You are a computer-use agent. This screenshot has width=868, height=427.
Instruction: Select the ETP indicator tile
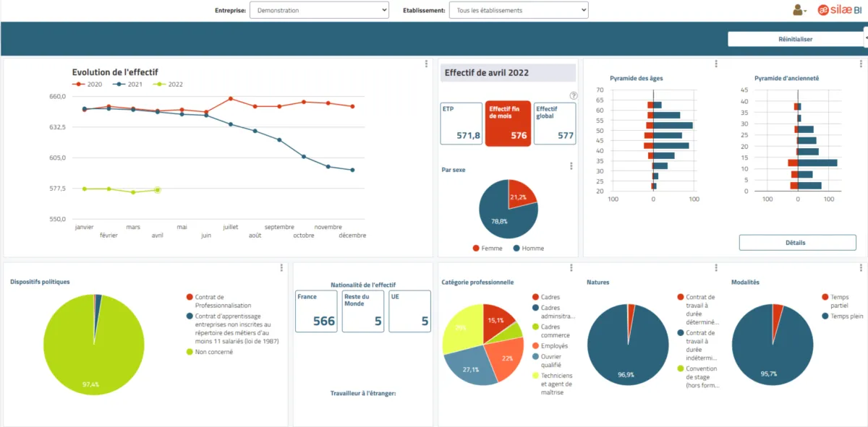[461, 124]
